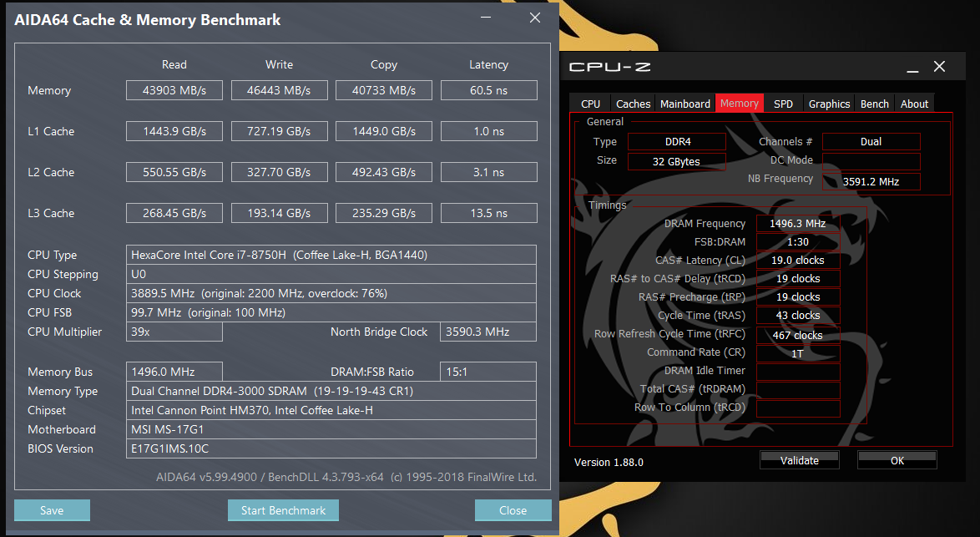This screenshot has width=980, height=537.
Task: Click the L3 Cache Copy 235.29 GB/s value
Action: [384, 213]
